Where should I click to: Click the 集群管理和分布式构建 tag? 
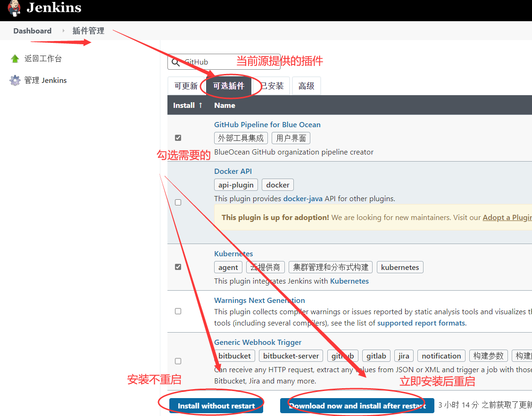point(331,267)
